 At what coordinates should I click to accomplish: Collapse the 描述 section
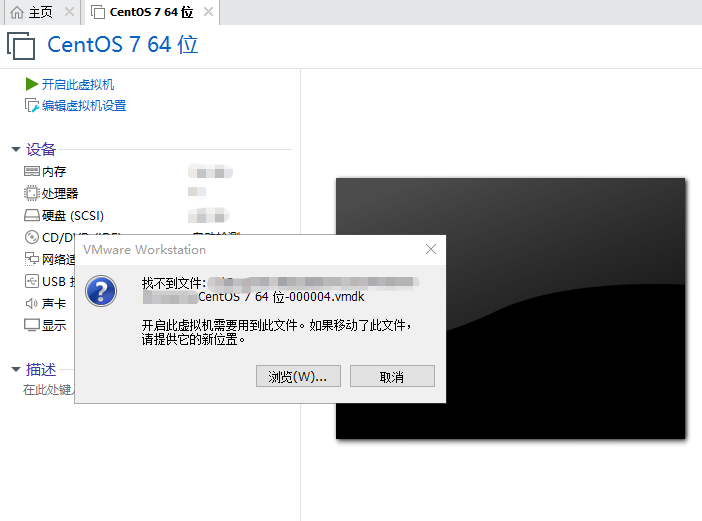[x=16, y=370]
